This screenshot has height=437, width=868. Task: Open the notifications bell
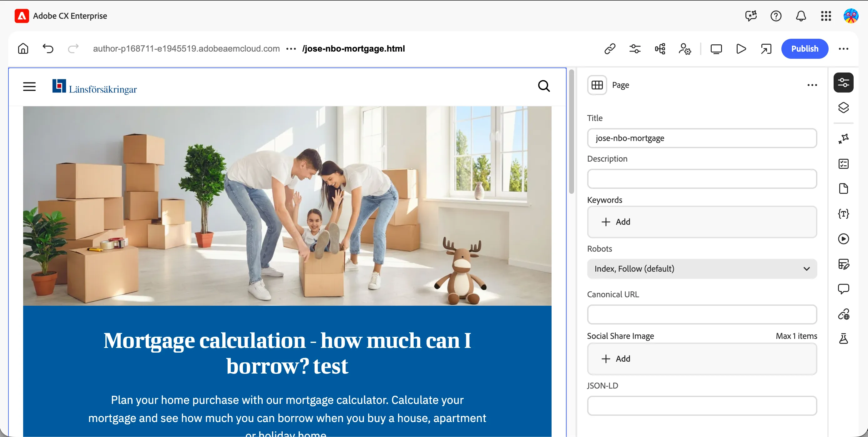pos(800,16)
